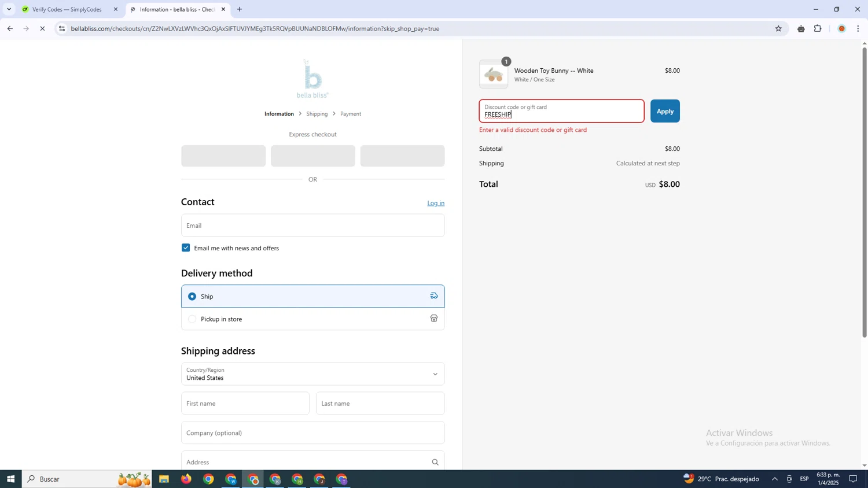
Task: Bookmark this page with star icon
Action: pyautogui.click(x=778, y=28)
